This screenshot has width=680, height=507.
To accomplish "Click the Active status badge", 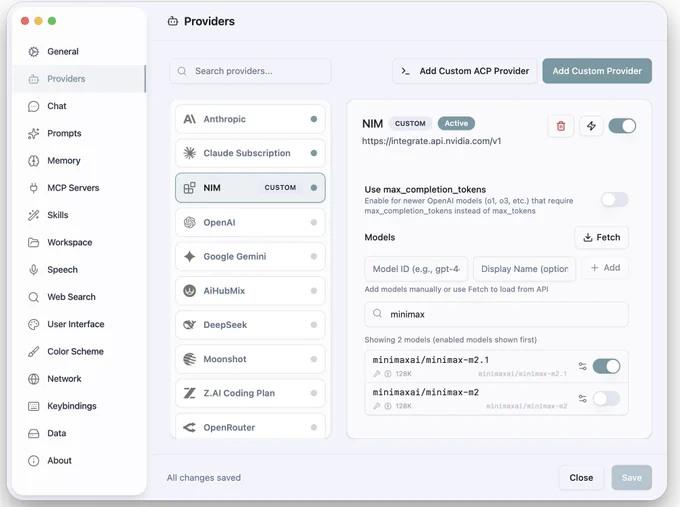I will [456, 124].
